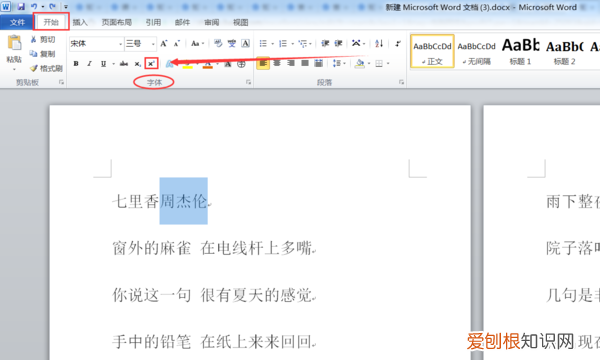This screenshot has width=600, height=360.
Task: Toggle Show/Hide paragraph marks
Action: [398, 44]
